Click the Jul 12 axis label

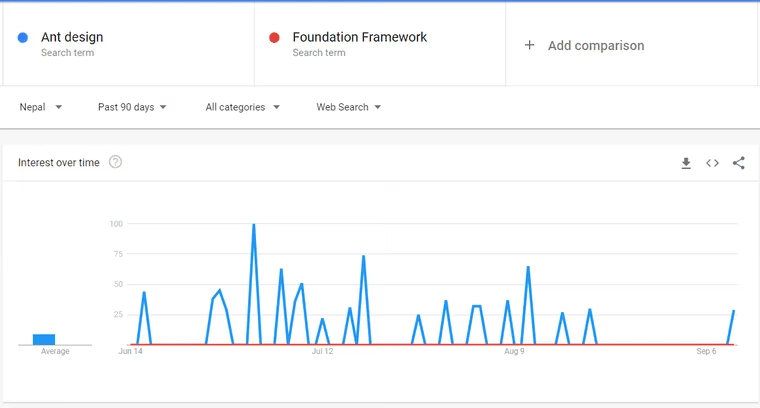322,351
